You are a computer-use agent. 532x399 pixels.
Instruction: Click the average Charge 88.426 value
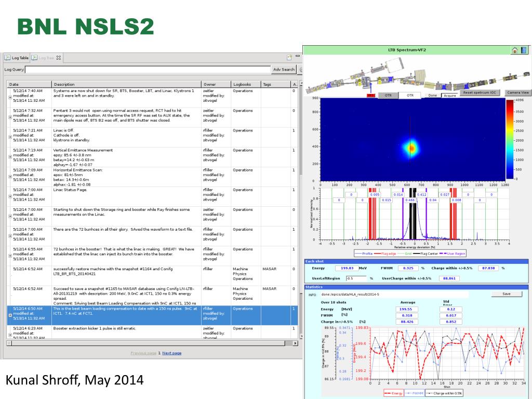406,322
